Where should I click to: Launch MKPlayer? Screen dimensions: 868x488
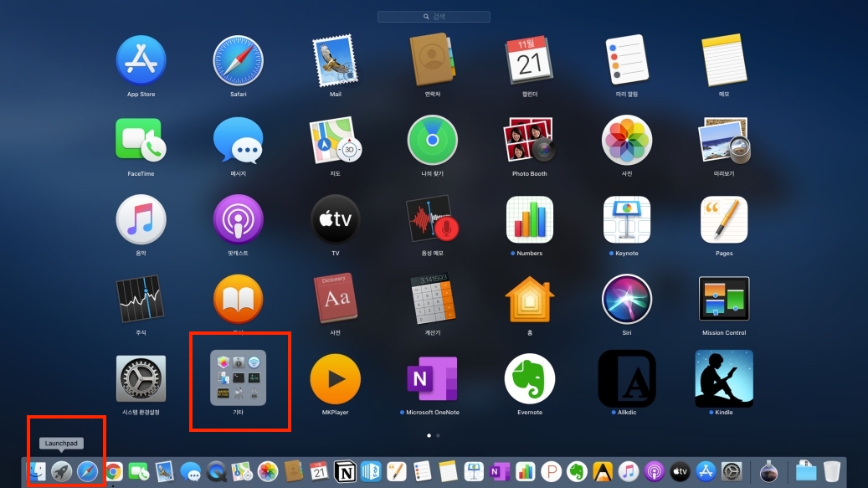click(x=335, y=378)
